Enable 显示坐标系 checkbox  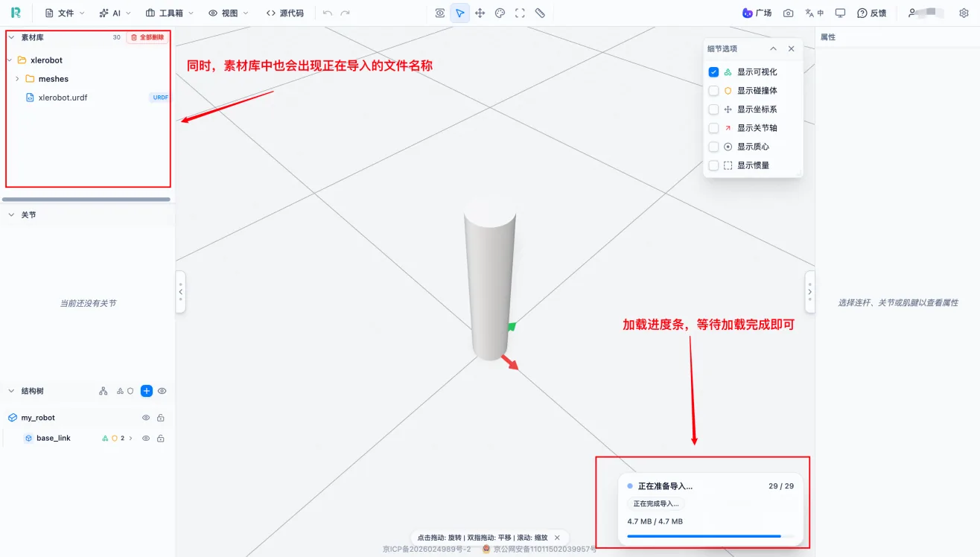point(713,109)
